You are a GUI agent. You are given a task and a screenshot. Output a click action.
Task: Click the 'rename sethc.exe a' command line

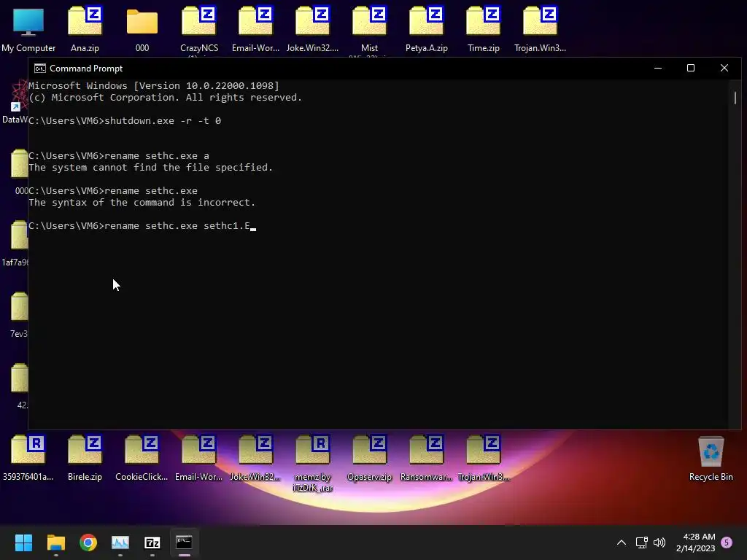119,156
